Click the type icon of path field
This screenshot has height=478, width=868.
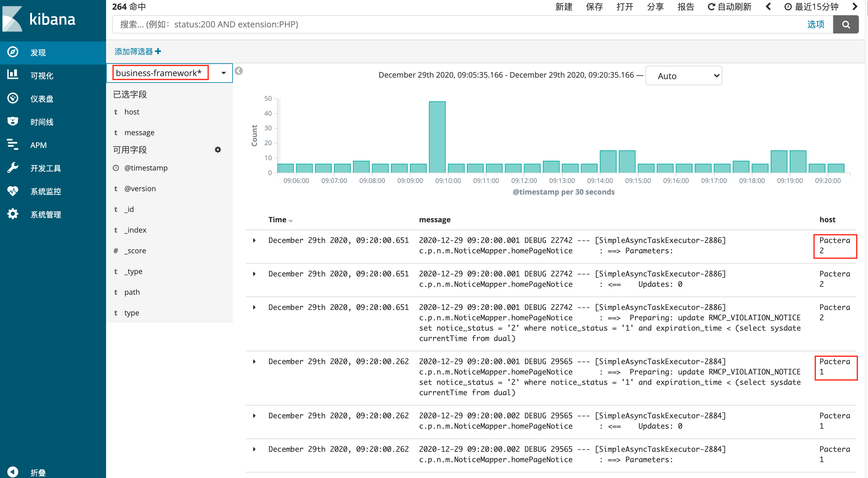click(116, 292)
